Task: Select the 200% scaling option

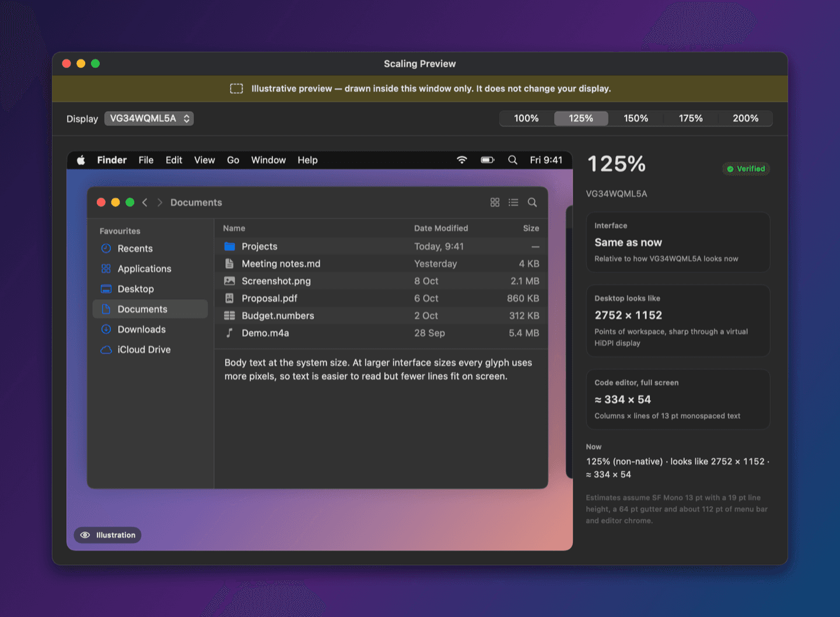Action: (745, 118)
